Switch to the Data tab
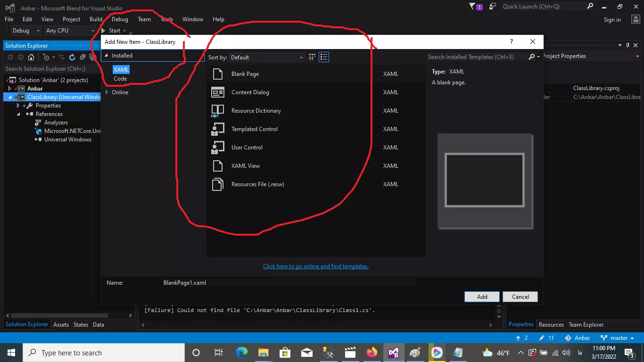644x362 pixels. 99,325
